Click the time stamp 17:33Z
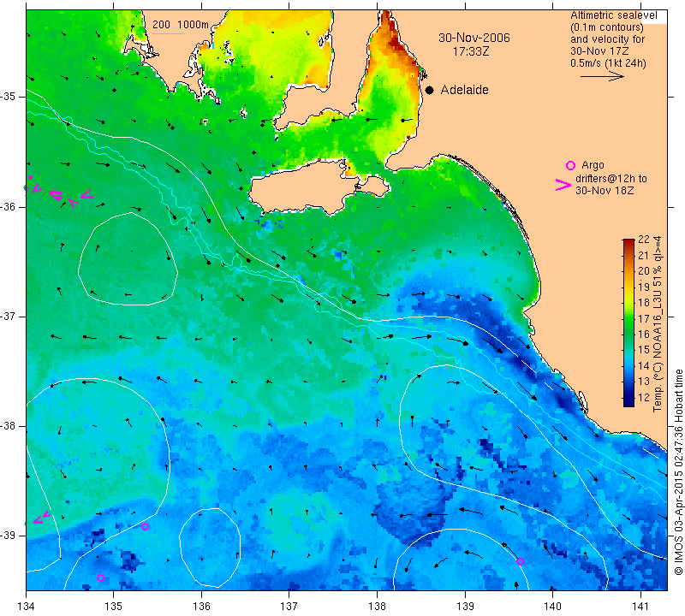The image size is (685, 616). point(470,51)
